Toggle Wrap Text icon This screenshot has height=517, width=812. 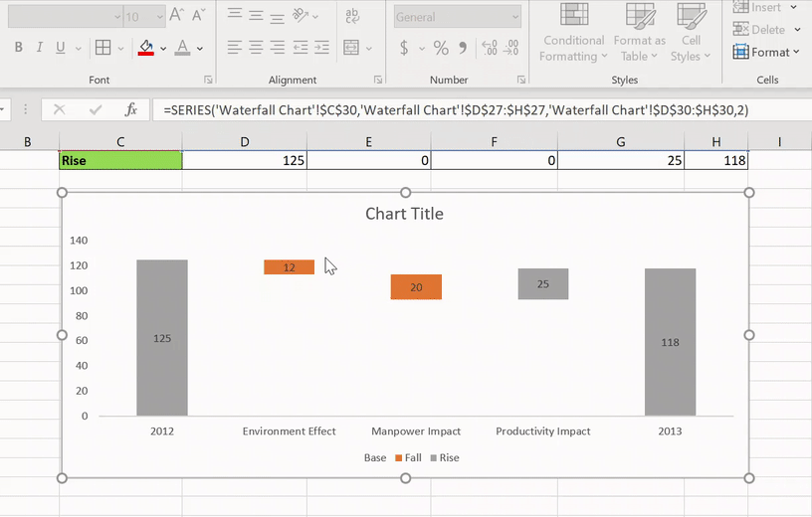(x=352, y=16)
